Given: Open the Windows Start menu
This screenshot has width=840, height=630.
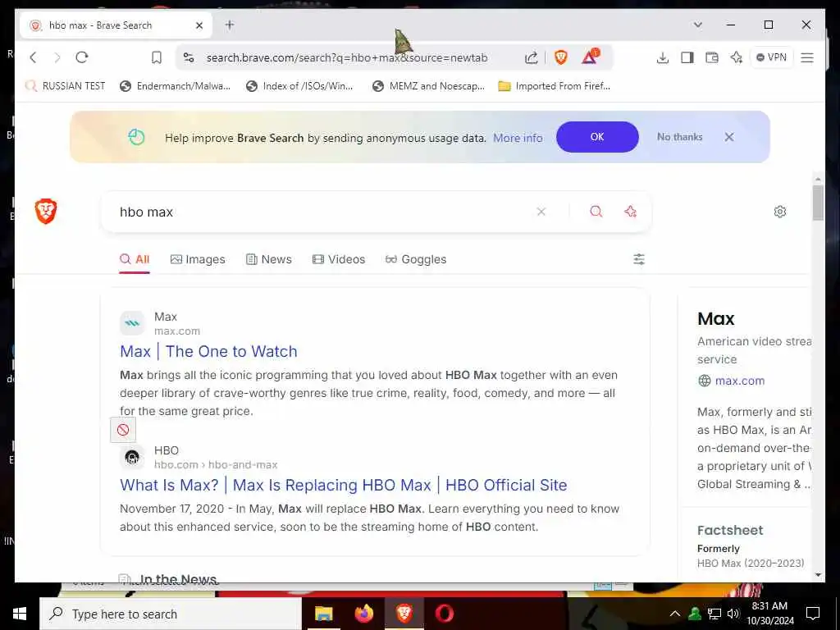Looking at the screenshot, I should [20, 614].
